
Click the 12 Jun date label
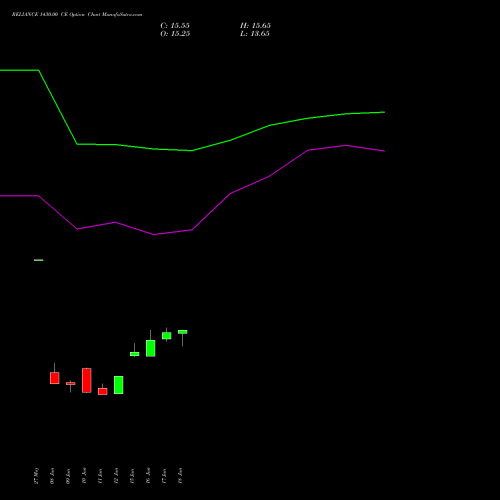116,476
